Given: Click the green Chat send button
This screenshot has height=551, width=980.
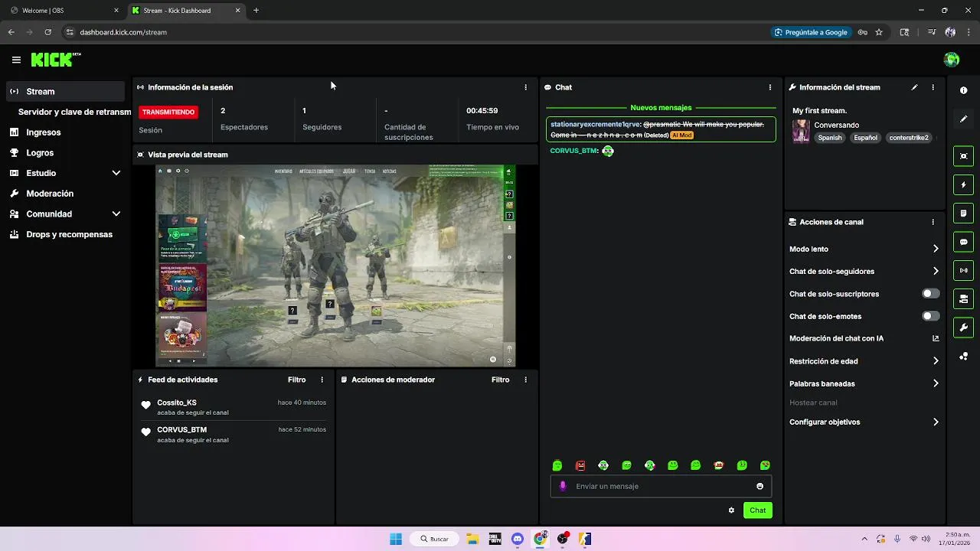Looking at the screenshot, I should tap(757, 510).
